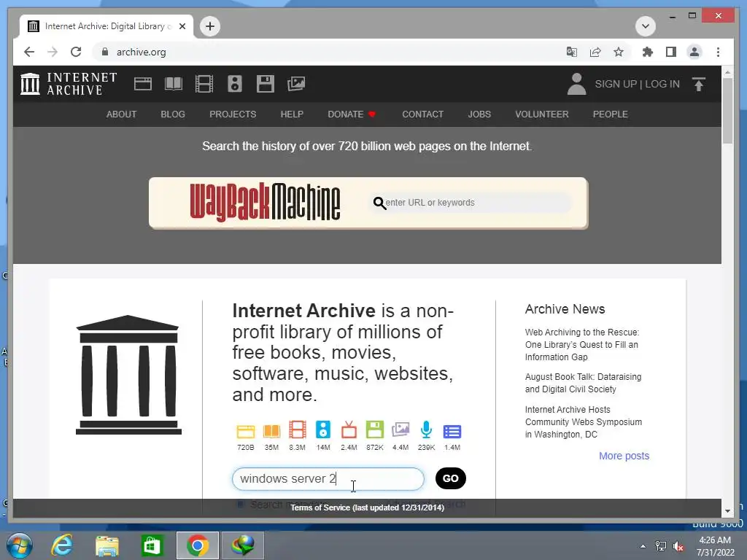Click the share page icon
747x560 pixels.
click(x=595, y=52)
